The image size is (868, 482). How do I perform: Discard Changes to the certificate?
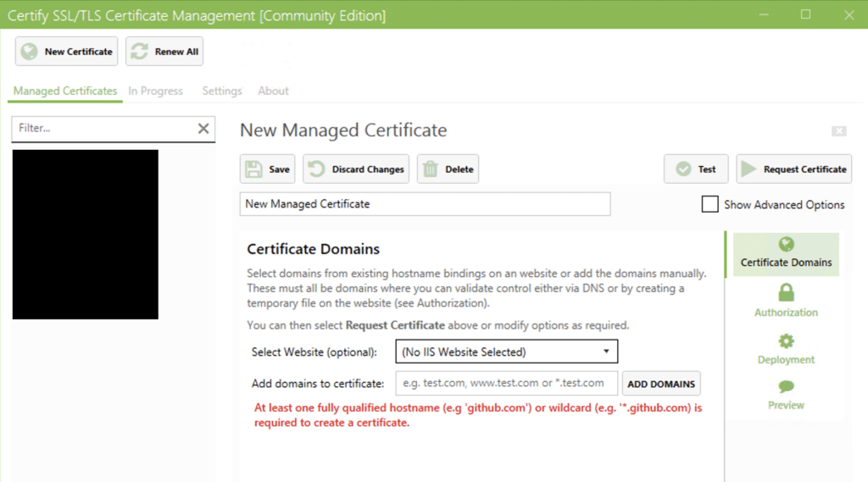pos(356,169)
